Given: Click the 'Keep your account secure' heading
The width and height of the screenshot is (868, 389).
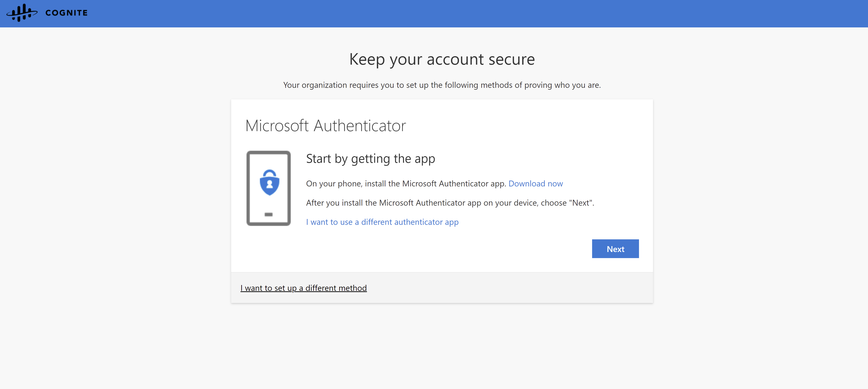Looking at the screenshot, I should click(442, 59).
